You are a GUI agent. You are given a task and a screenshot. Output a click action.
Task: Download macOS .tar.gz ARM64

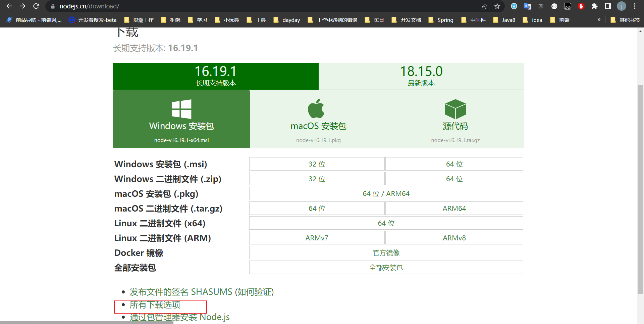[x=454, y=208]
